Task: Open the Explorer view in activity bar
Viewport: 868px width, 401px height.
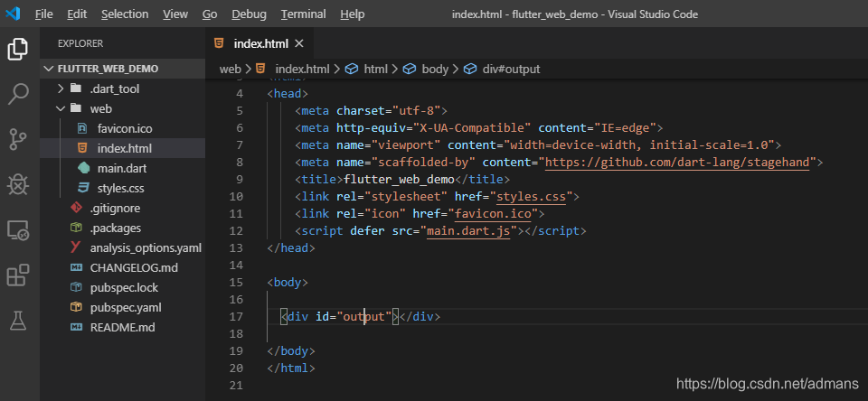Action: point(18,50)
